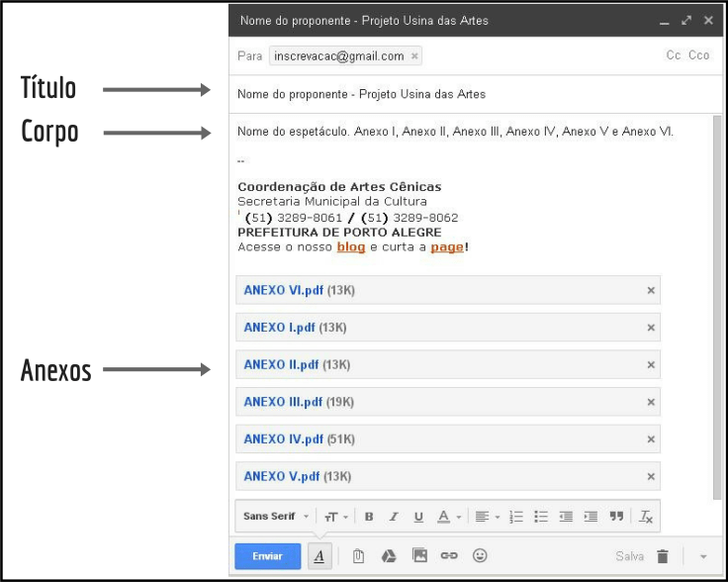Screen dimensions: 728x582
Task: Open the text size dropdown
Action: [337, 517]
